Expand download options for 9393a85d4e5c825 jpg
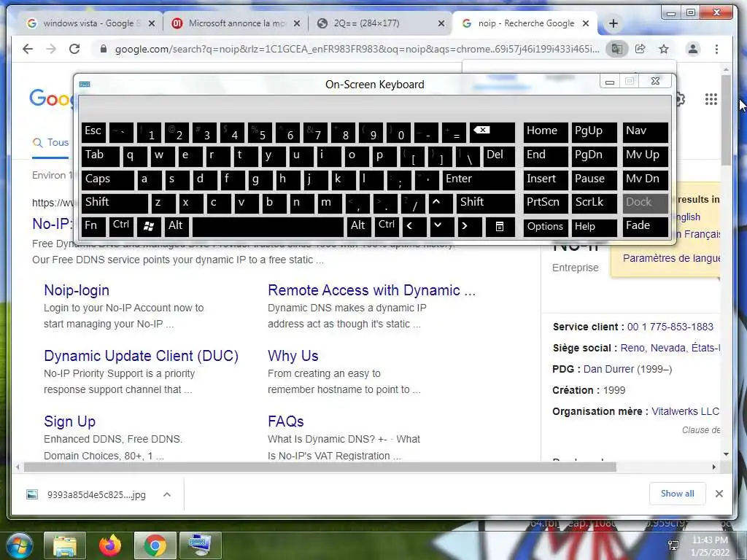 (167, 495)
